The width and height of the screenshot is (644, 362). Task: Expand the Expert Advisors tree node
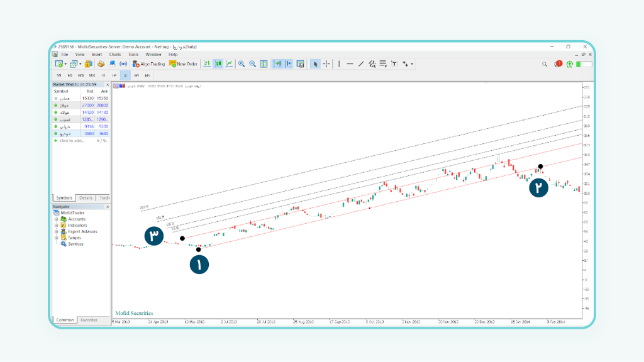pyautogui.click(x=56, y=231)
